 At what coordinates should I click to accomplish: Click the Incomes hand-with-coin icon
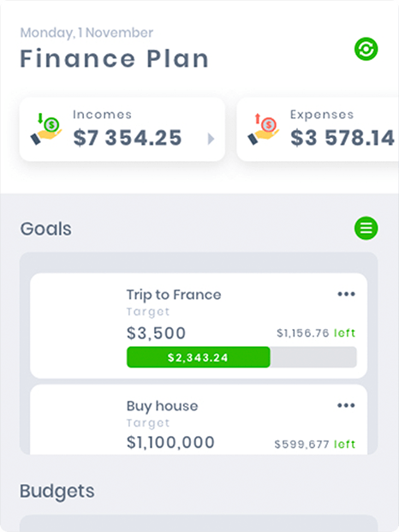46,129
